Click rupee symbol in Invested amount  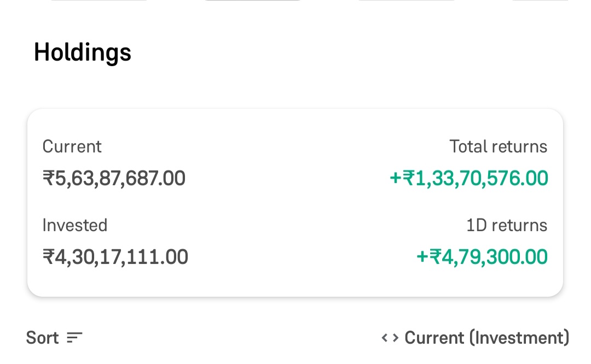click(x=48, y=257)
